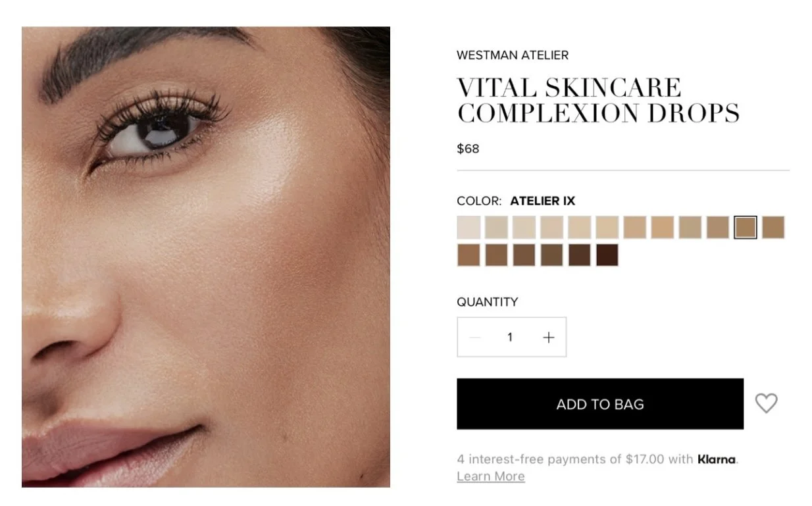Select the currently outlined Atelier IX swatch

[x=746, y=228]
